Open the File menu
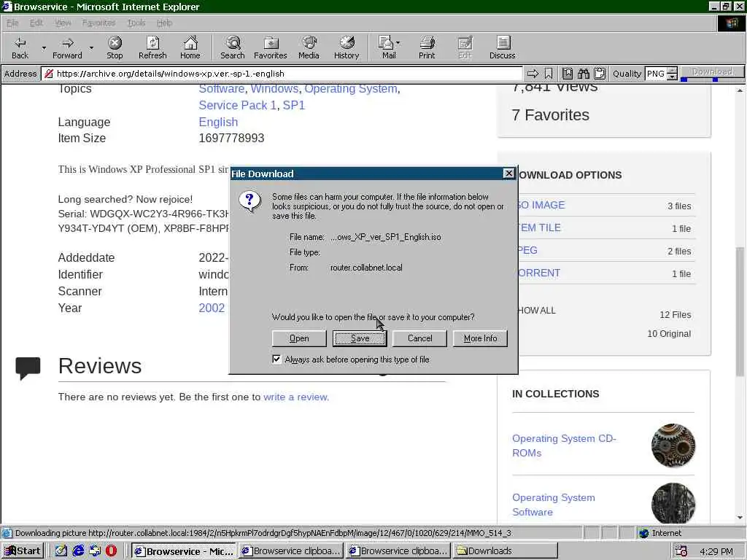The width and height of the screenshot is (747, 560). (x=12, y=23)
